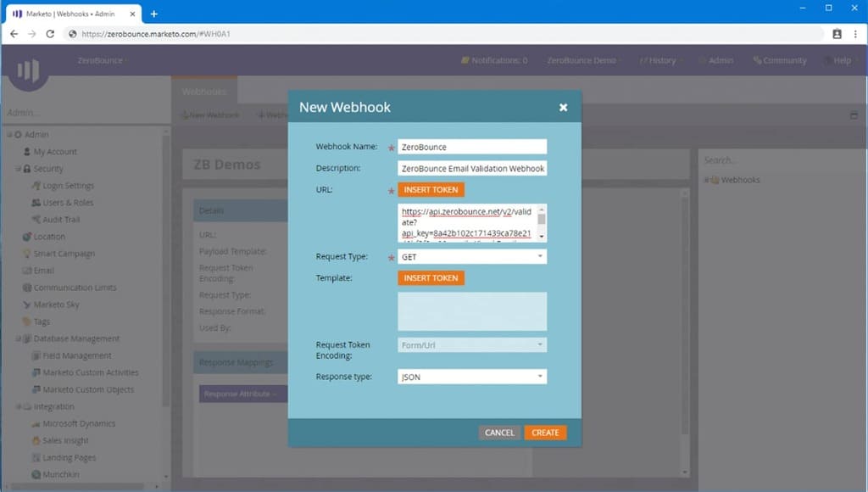
Task: Select Location tree item
Action: [x=49, y=237]
